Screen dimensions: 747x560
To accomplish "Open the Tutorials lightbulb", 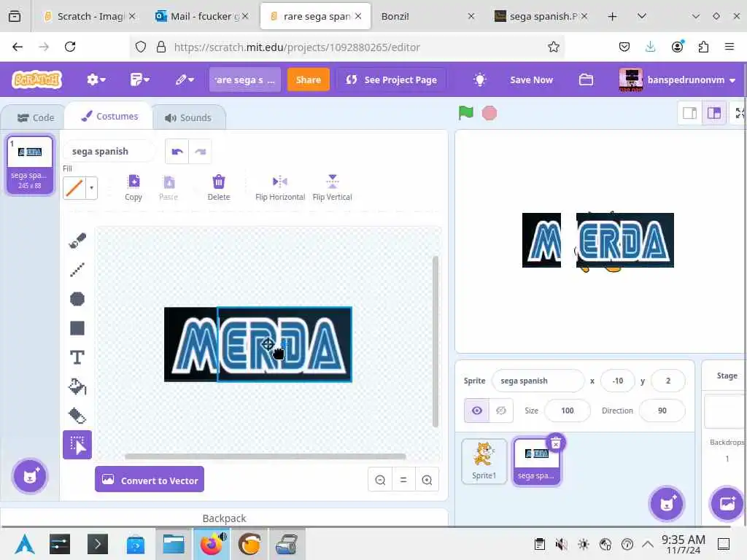I will (x=480, y=79).
